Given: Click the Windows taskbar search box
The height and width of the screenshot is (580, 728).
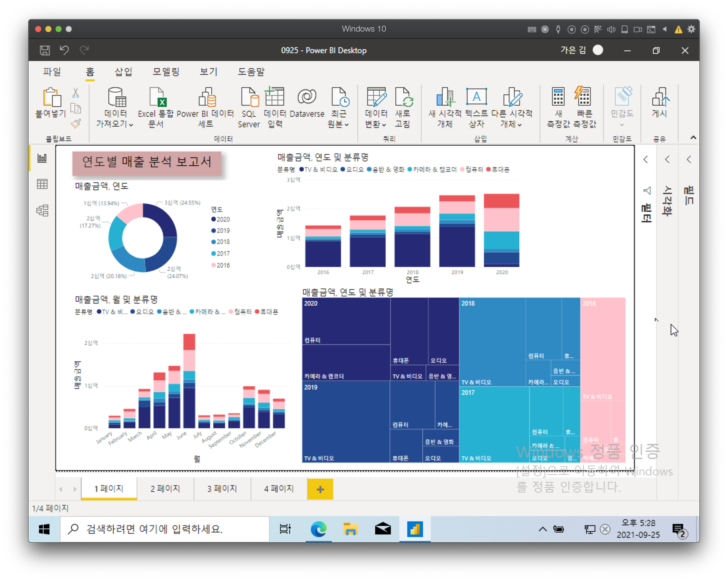Looking at the screenshot, I should pyautogui.click(x=165, y=529).
